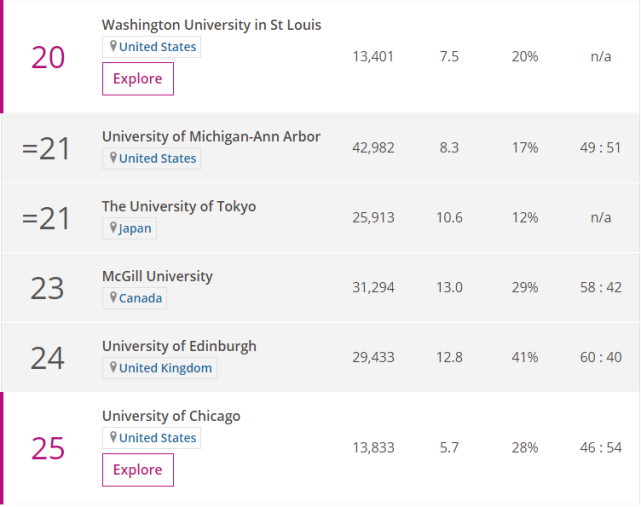Open University of Edinburgh link
641x507 pixels.
coord(179,346)
